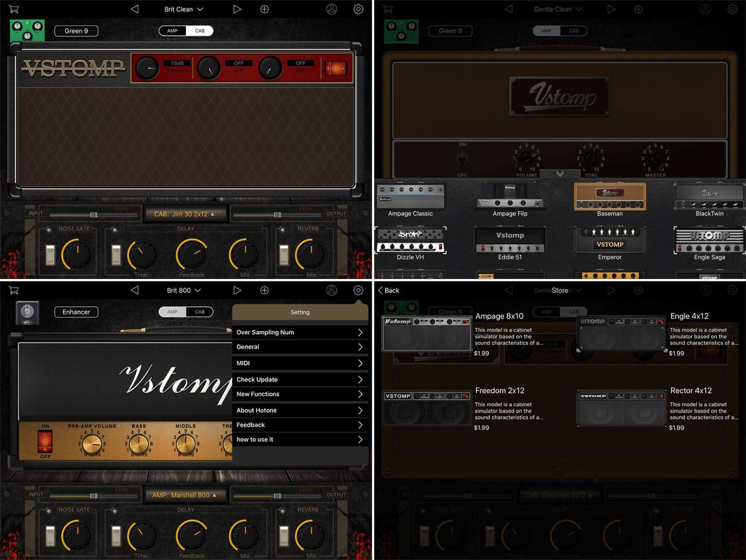
Task: Add new preset in Brit Clean panel
Action: pyautogui.click(x=265, y=9)
